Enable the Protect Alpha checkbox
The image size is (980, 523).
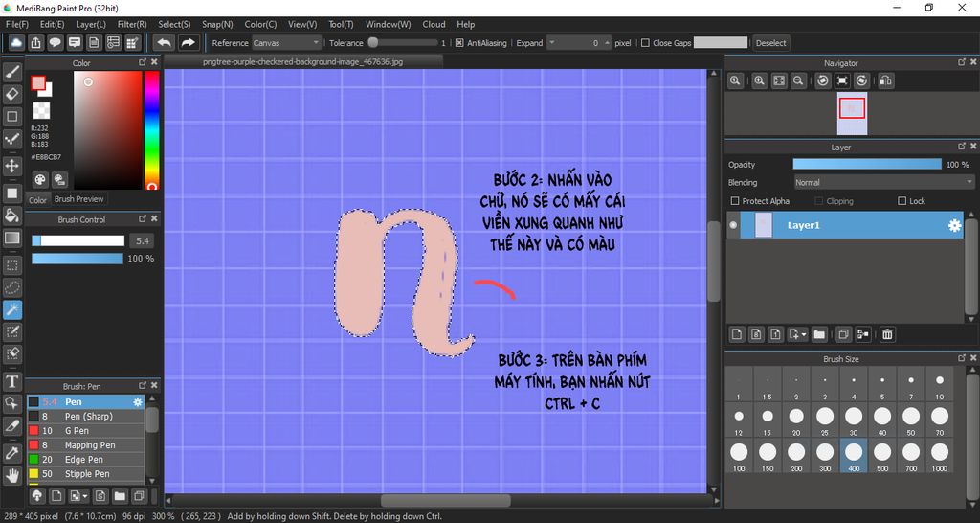pyautogui.click(x=735, y=201)
